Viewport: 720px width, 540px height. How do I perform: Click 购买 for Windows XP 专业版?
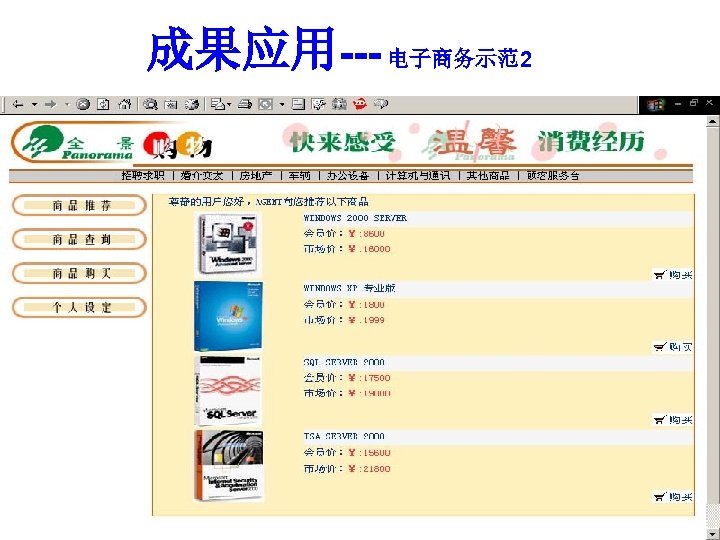pos(673,347)
